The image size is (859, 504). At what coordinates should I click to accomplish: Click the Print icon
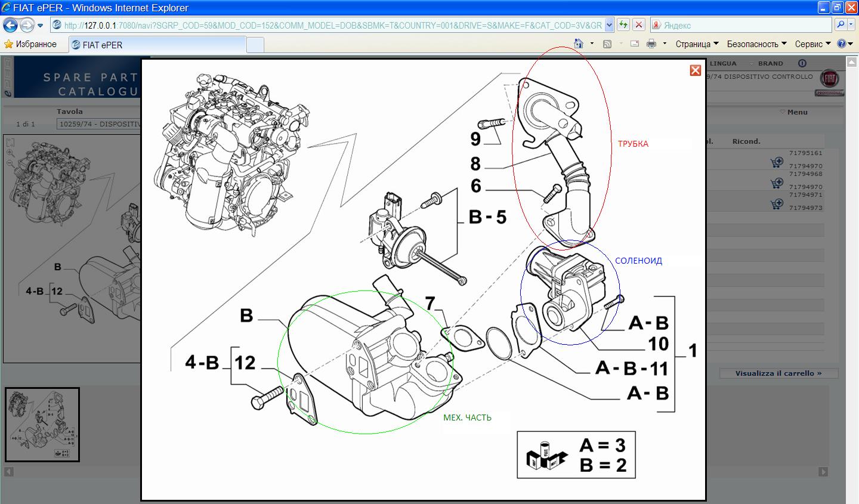[x=651, y=44]
